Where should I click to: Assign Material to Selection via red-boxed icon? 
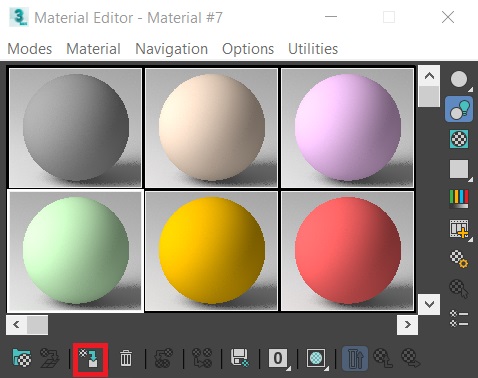click(90, 358)
